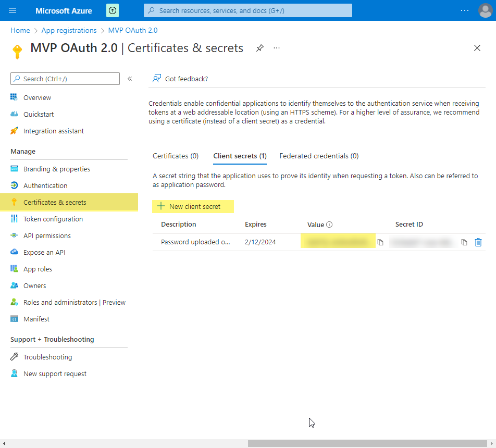Select Certificates & secrets menu item
The width and height of the screenshot is (496, 448).
pyautogui.click(x=69, y=202)
